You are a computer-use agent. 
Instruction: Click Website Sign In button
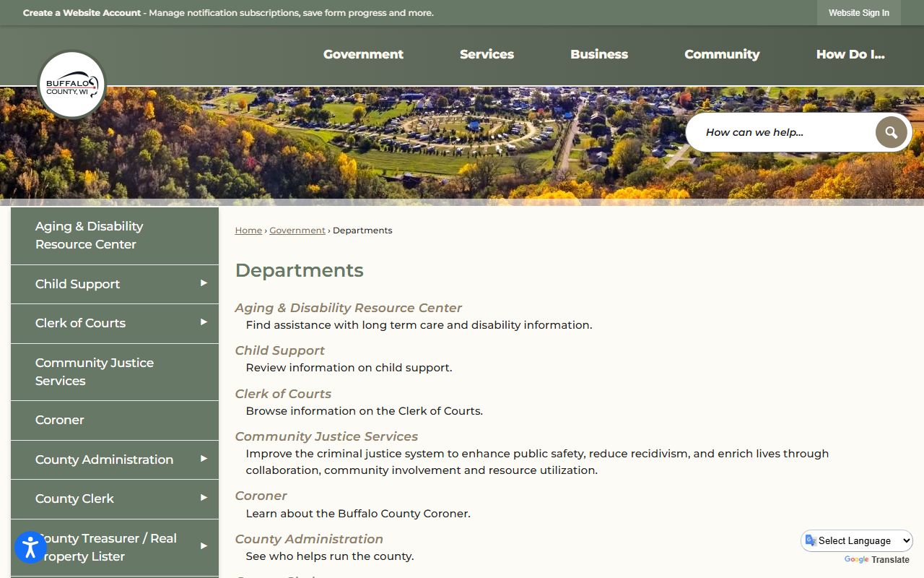click(859, 13)
